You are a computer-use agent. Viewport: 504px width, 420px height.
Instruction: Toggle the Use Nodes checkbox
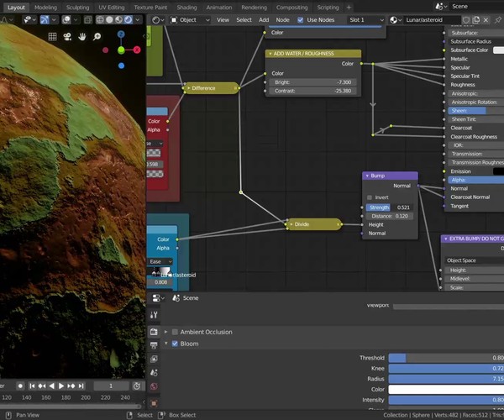300,20
